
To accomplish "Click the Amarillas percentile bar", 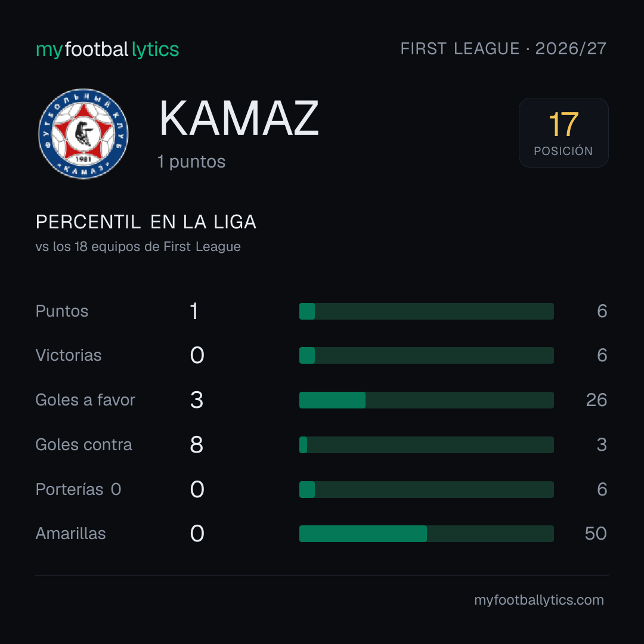I will tap(426, 534).
